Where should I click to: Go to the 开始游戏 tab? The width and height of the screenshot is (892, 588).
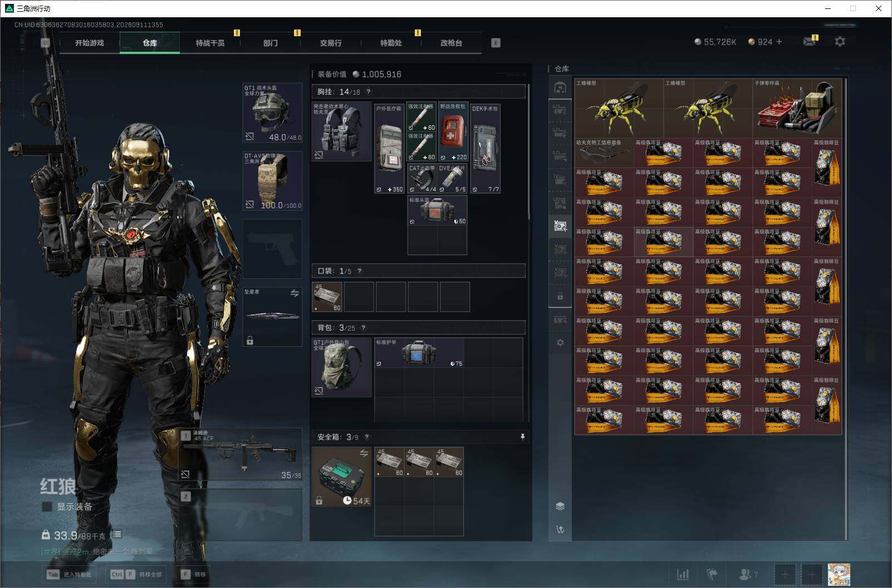tap(90, 43)
